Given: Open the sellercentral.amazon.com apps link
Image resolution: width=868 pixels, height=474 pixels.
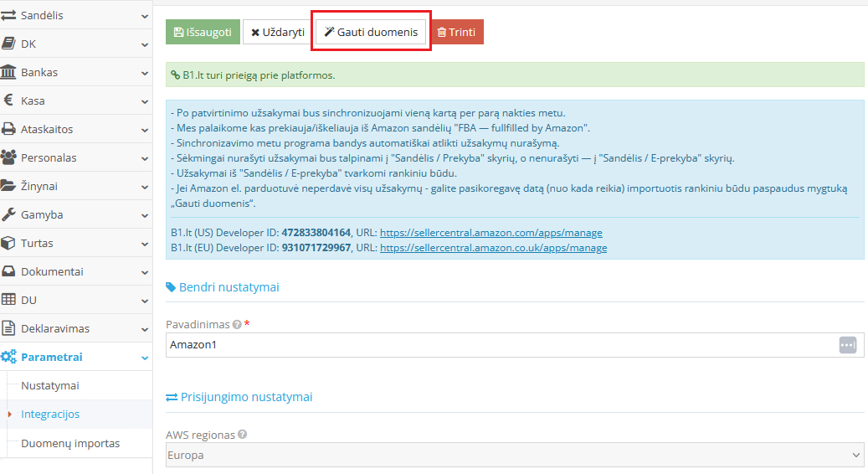Looking at the screenshot, I should tap(490, 233).
